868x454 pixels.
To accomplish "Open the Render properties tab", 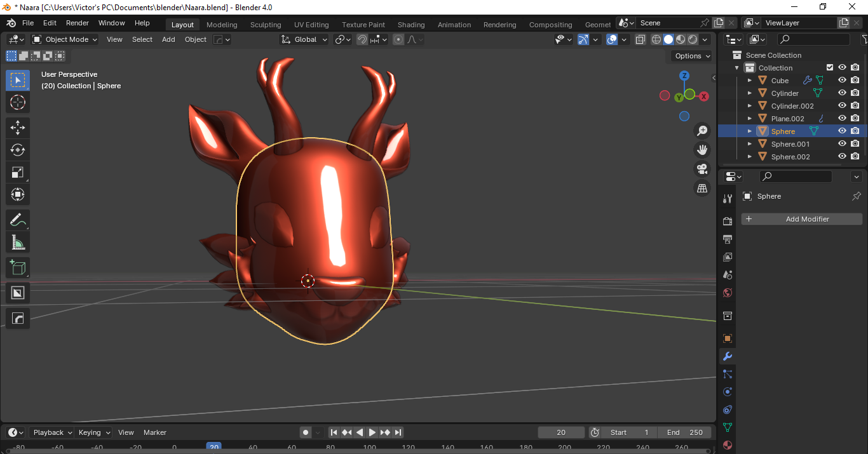I will [728, 221].
